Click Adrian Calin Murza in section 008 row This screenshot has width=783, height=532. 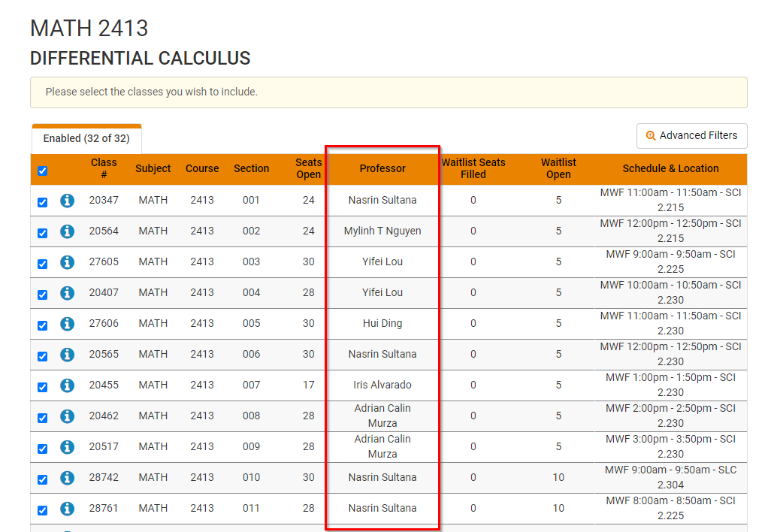pos(382,416)
